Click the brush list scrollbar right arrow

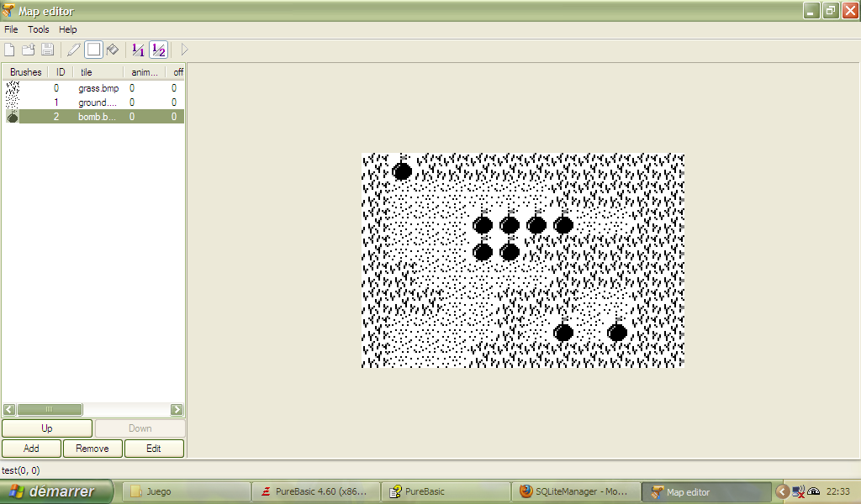[177, 410]
